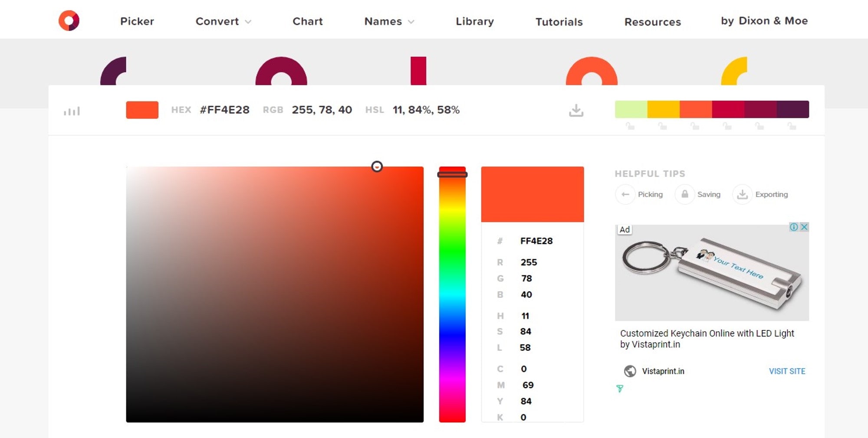Click the VISIT SITE ad link
868x438 pixels.
point(787,371)
